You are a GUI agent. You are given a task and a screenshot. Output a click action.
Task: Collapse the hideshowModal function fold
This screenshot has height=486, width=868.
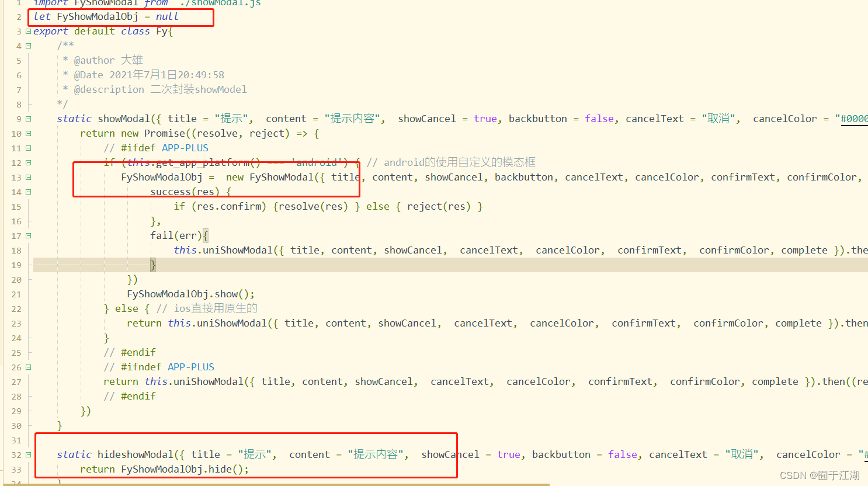(27, 454)
